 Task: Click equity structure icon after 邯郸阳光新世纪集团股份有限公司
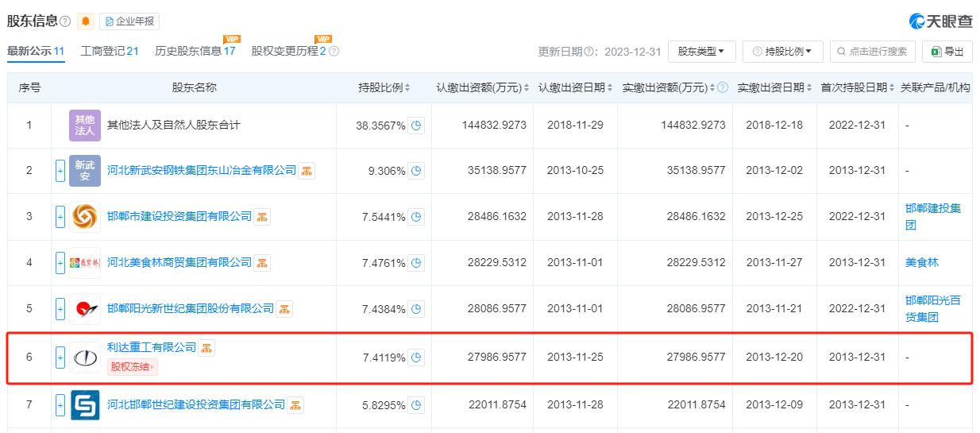click(x=284, y=308)
